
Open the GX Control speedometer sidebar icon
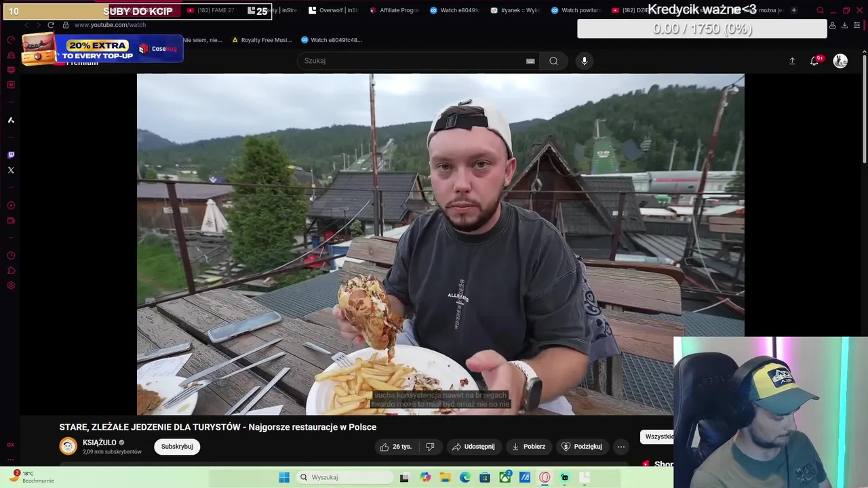click(x=11, y=40)
